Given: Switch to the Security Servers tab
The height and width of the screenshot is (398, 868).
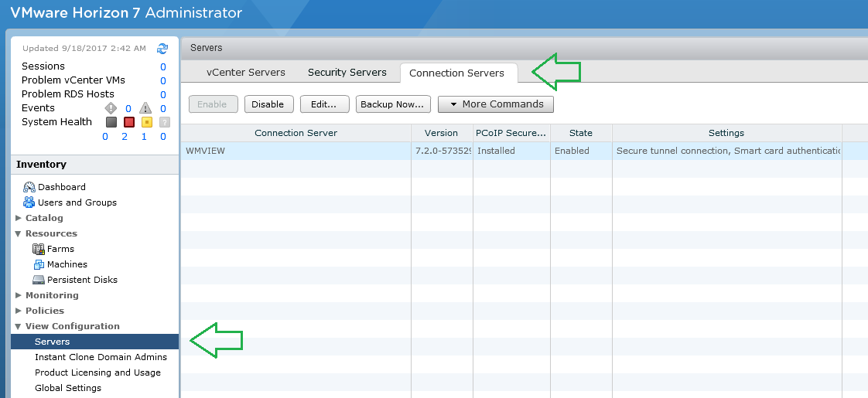Looking at the screenshot, I should pyautogui.click(x=347, y=73).
